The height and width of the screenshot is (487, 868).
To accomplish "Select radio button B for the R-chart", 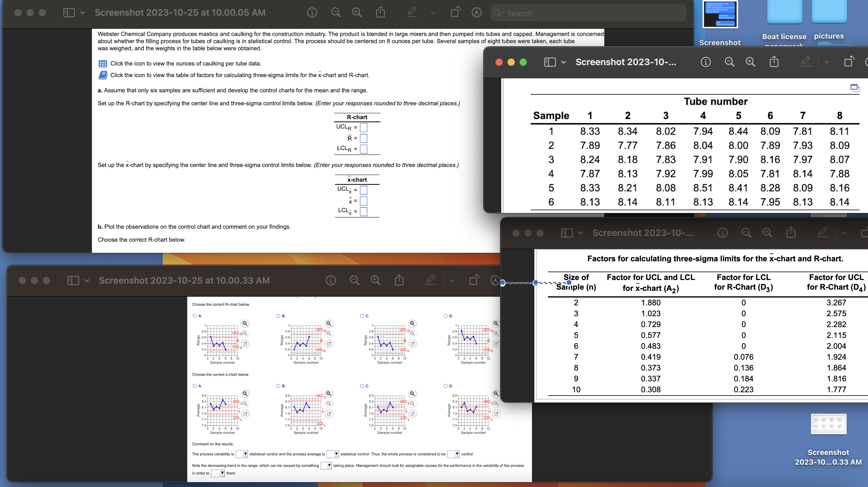I will coord(278,316).
